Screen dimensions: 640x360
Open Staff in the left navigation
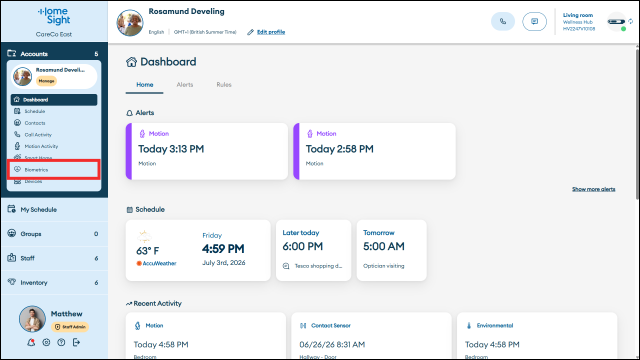[x=54, y=258]
